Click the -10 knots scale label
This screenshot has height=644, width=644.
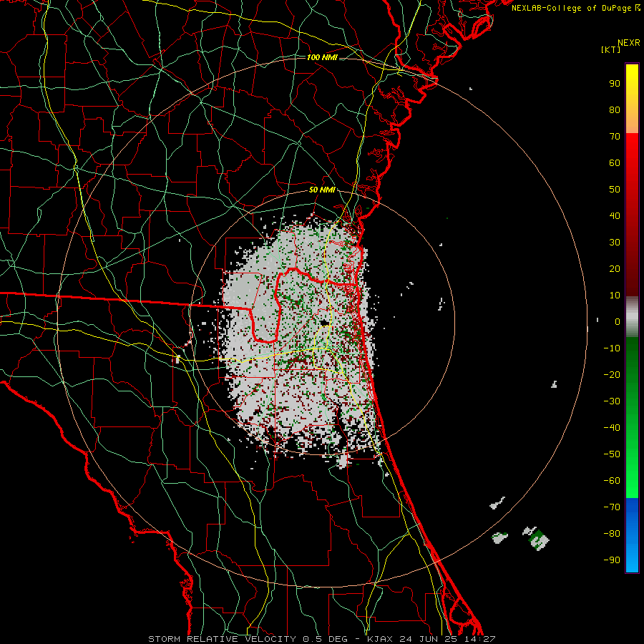(x=612, y=348)
